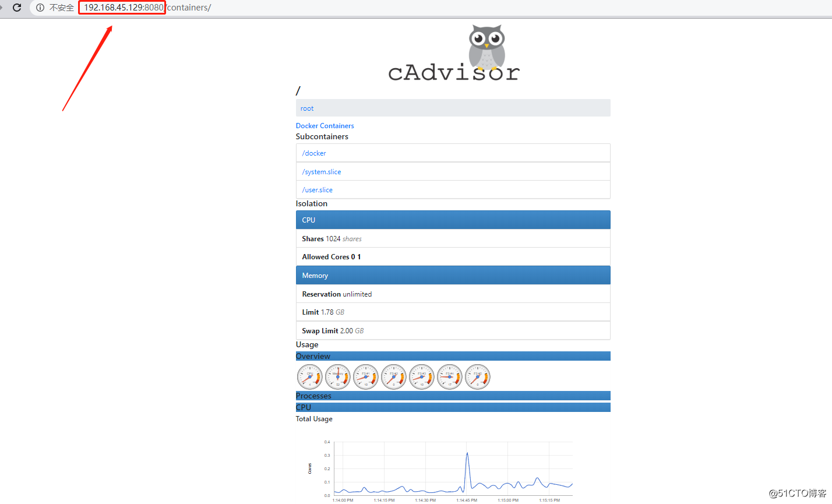Select the FS #5 gauge
Viewport: 832px width, 504px height.
point(477,377)
